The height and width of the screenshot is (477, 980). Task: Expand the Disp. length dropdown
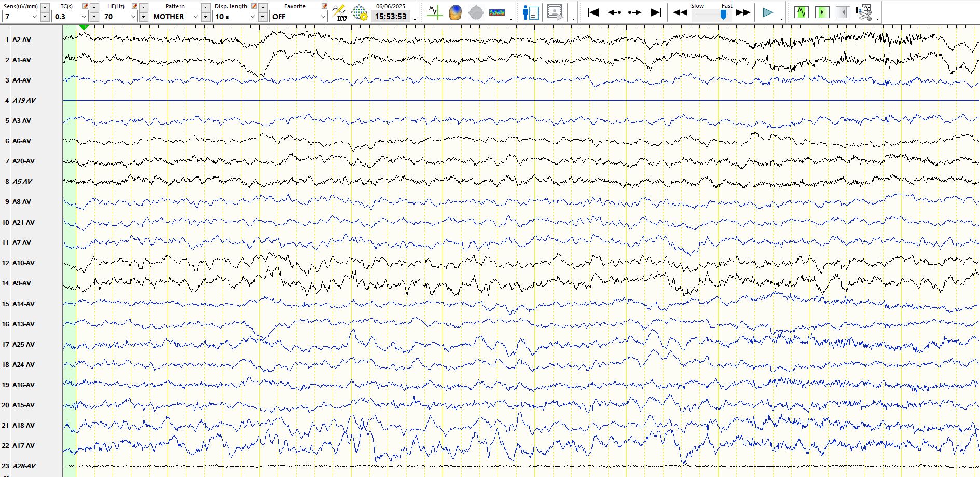(x=252, y=17)
